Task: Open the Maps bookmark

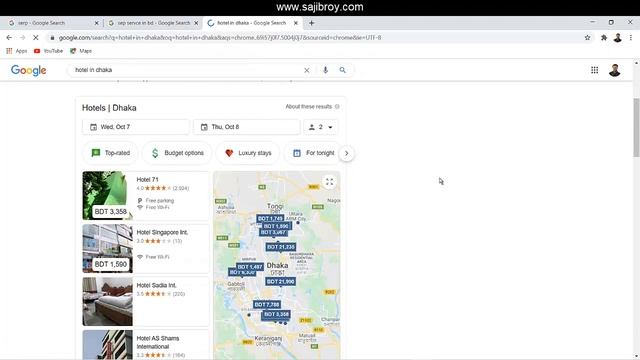Action: (x=81, y=51)
